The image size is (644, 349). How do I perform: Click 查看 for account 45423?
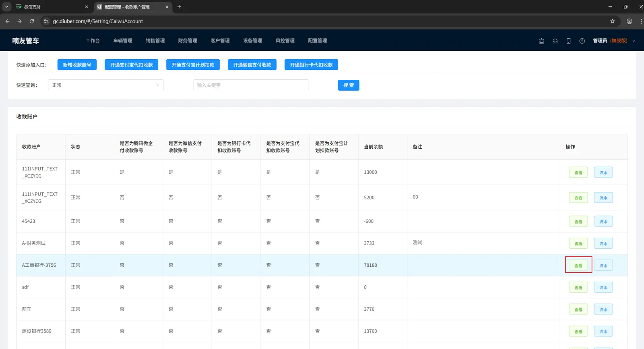tap(578, 222)
